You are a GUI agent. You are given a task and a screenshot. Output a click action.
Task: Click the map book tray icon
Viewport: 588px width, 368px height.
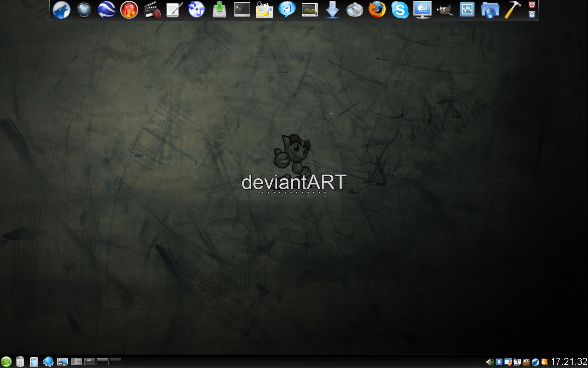tap(517, 362)
